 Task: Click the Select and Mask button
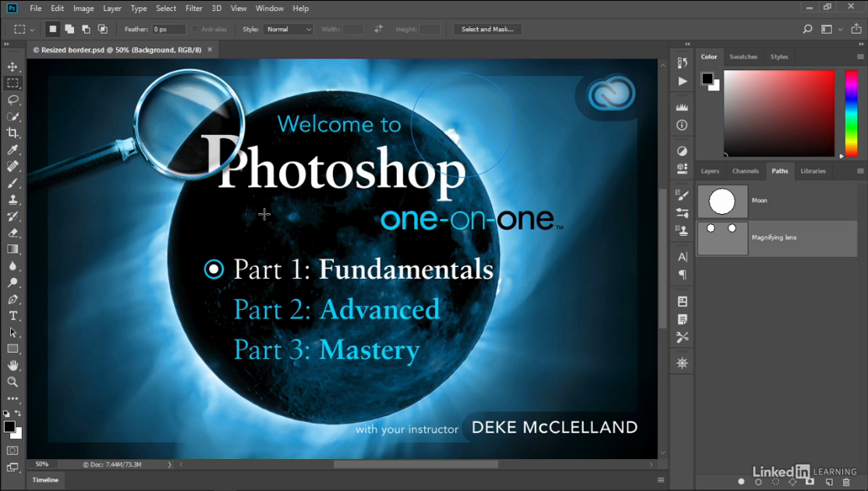point(487,30)
